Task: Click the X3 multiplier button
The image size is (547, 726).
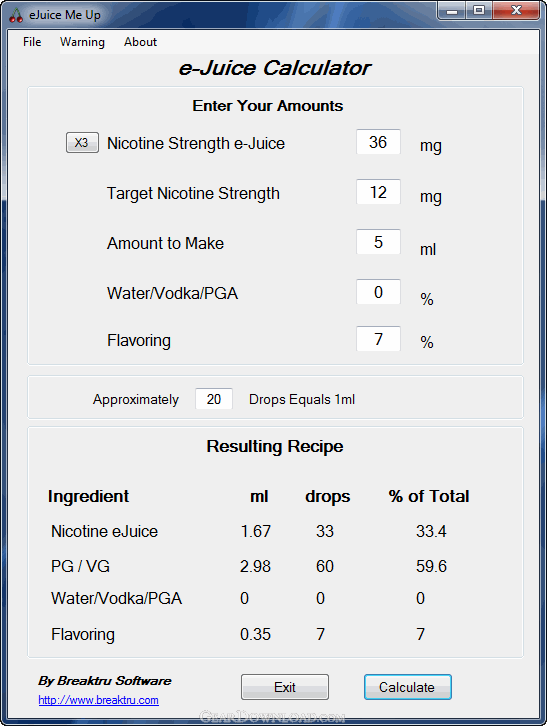Action: click(82, 143)
